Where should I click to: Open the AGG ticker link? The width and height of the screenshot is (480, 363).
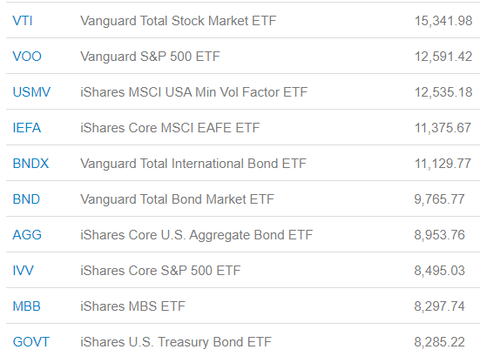click(27, 235)
